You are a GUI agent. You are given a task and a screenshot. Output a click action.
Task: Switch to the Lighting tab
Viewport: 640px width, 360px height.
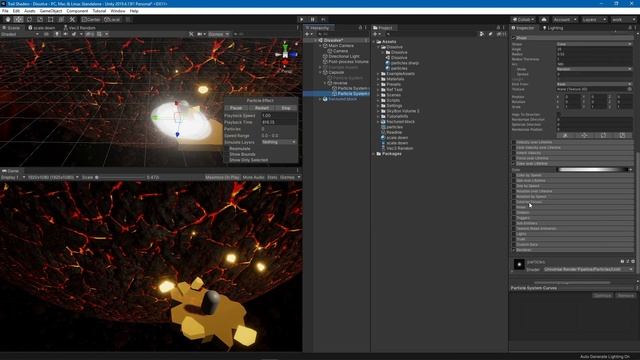tap(553, 28)
